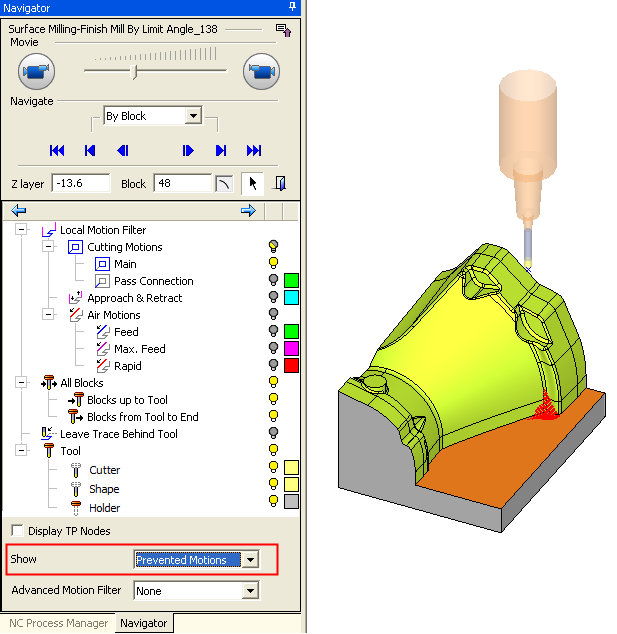Select the Navigator tab
Screen dimensions: 617x634
(x=144, y=623)
